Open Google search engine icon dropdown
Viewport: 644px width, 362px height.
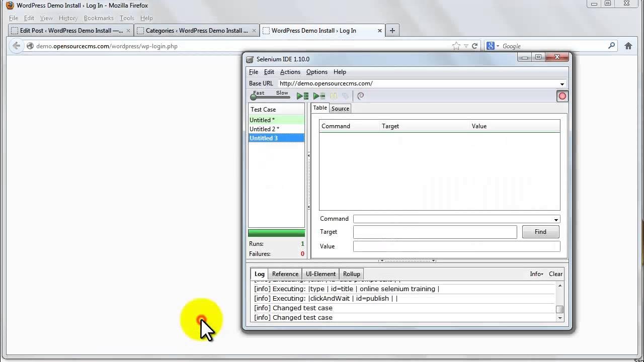pyautogui.click(x=493, y=46)
